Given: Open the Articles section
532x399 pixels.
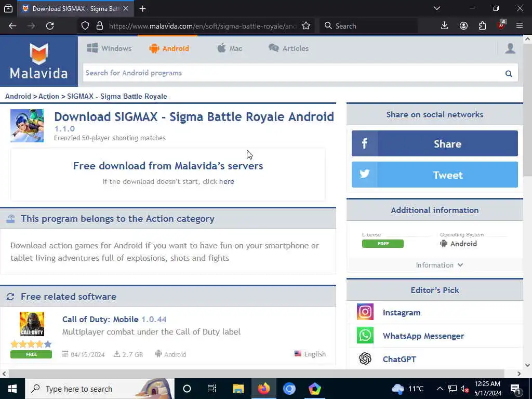Looking at the screenshot, I should pyautogui.click(x=288, y=48).
